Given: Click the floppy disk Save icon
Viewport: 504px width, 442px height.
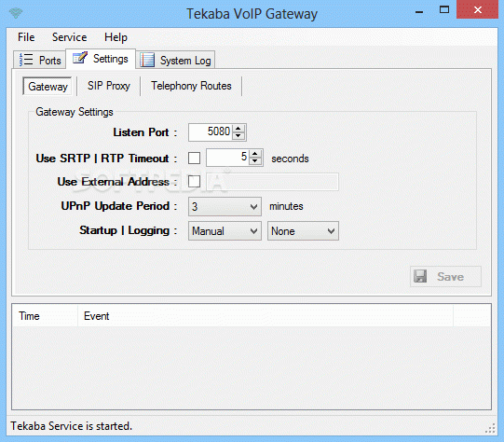Looking at the screenshot, I should [420, 276].
